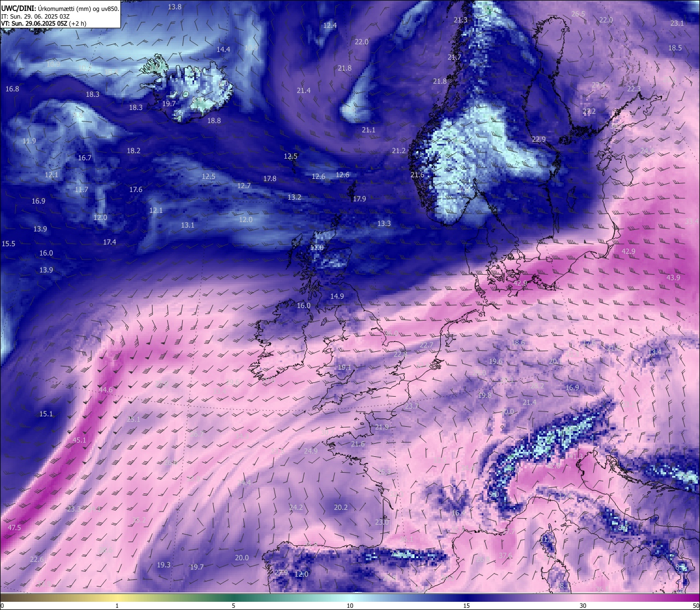Click the 17.8 map value

click(270, 179)
